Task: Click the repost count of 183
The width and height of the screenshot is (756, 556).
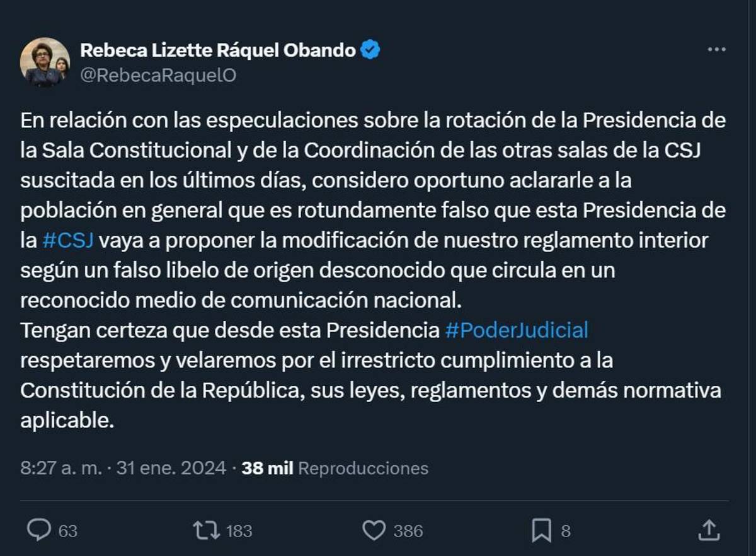Action: (x=239, y=531)
